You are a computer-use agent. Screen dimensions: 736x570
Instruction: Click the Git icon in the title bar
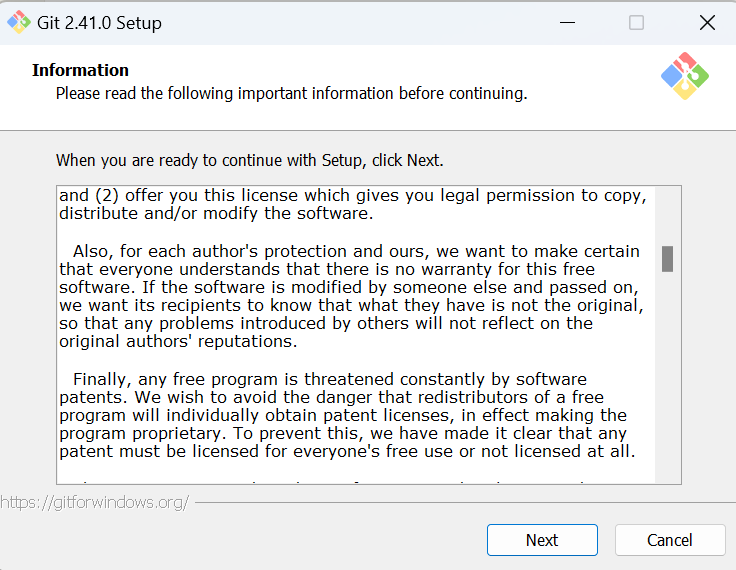[18, 22]
